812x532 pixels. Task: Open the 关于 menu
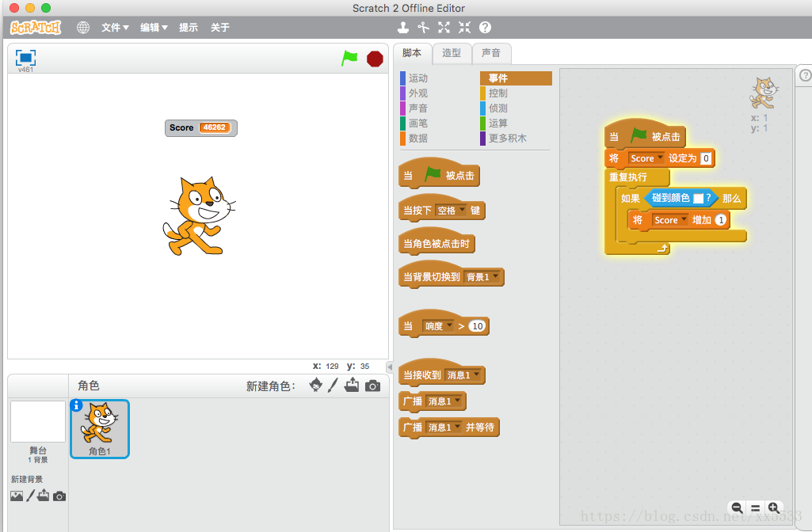pyautogui.click(x=219, y=28)
